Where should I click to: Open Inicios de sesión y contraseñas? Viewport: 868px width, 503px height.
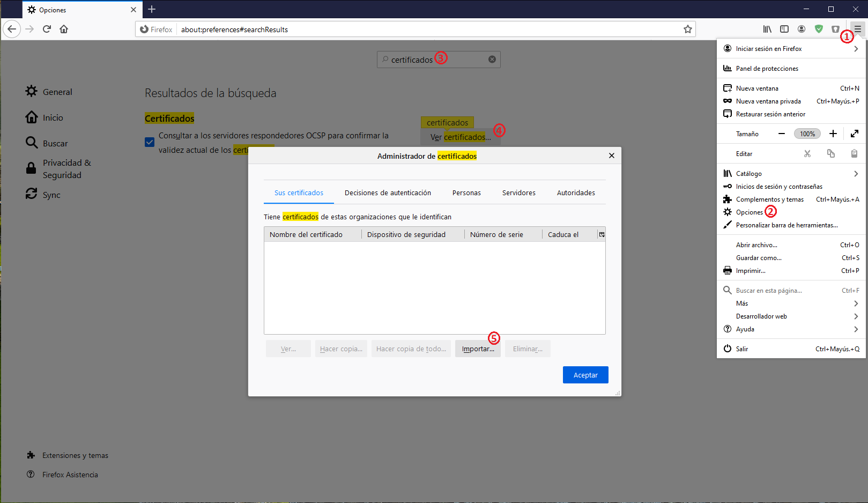[792, 187]
